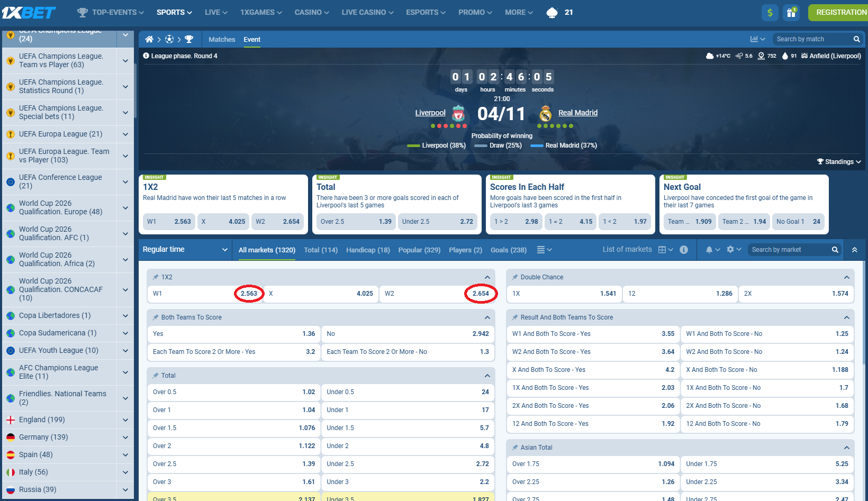868x501 pixels.
Task: Open the Regular time dropdown
Action: click(185, 250)
